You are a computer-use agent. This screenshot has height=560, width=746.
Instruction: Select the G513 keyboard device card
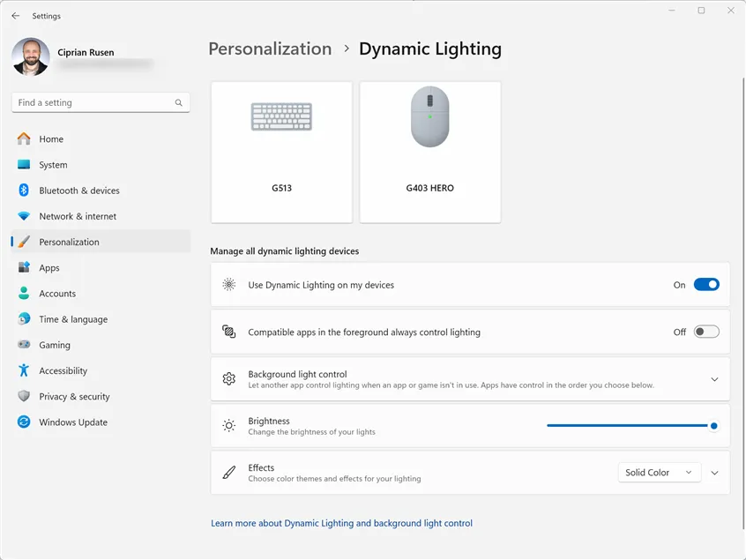coord(281,152)
